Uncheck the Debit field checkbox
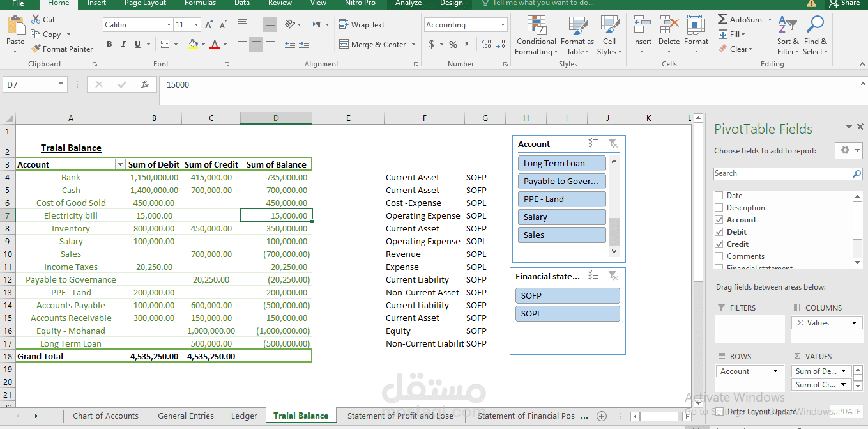Screen dimensions: 868x429 click(x=719, y=232)
